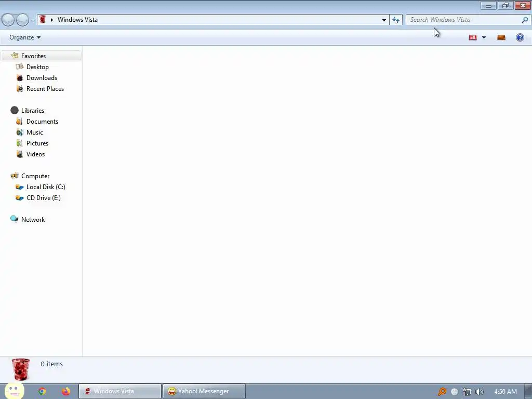Expand the breadcrumb arrow before Windows Vista
The width and height of the screenshot is (532, 399).
[52, 20]
